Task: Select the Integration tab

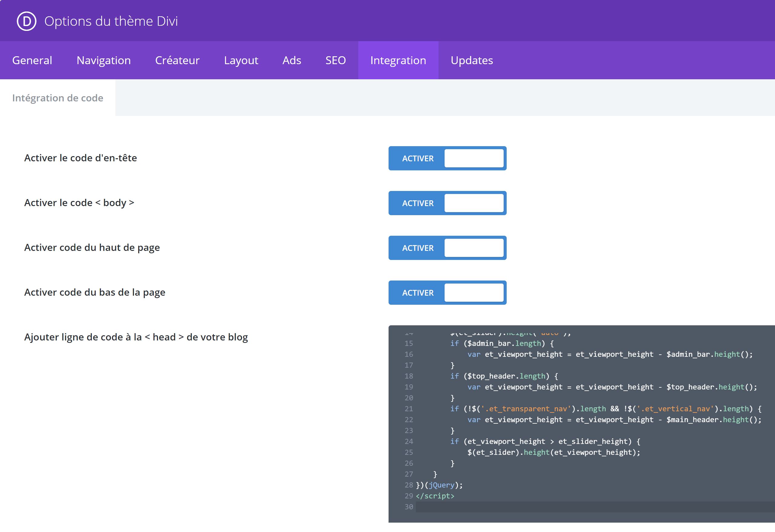Action: (x=398, y=60)
